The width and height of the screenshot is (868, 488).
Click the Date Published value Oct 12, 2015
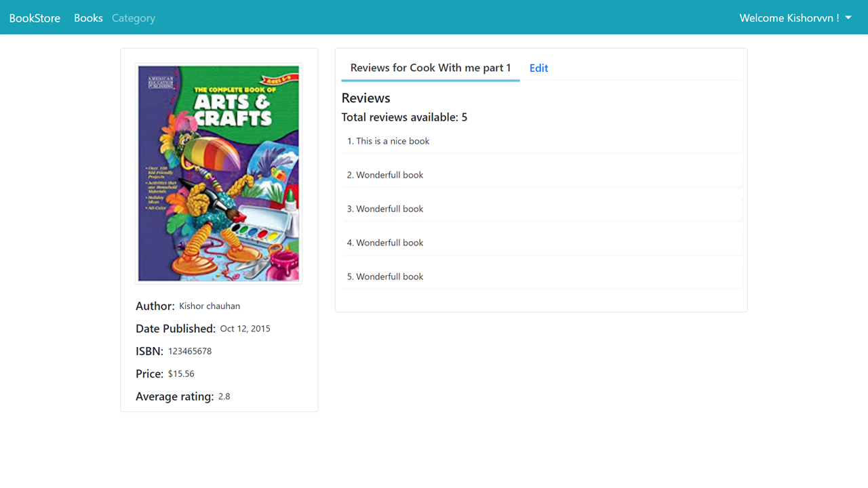click(x=245, y=329)
